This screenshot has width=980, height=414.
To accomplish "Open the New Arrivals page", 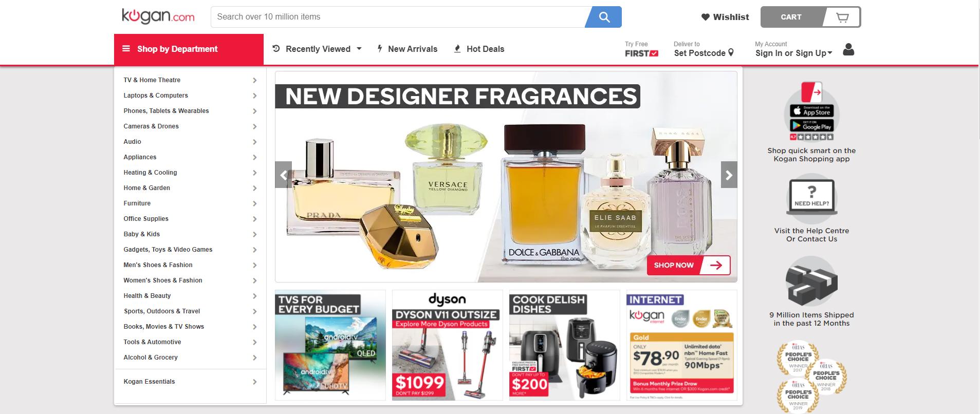I will click(x=407, y=49).
